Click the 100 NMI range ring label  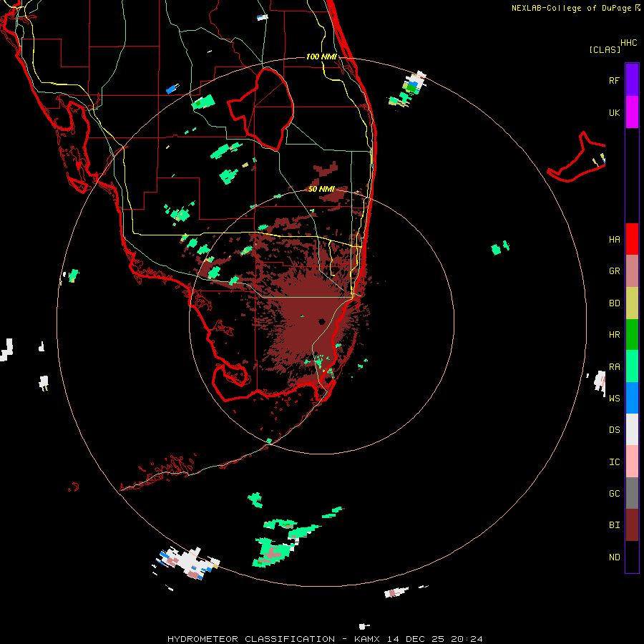tap(321, 57)
